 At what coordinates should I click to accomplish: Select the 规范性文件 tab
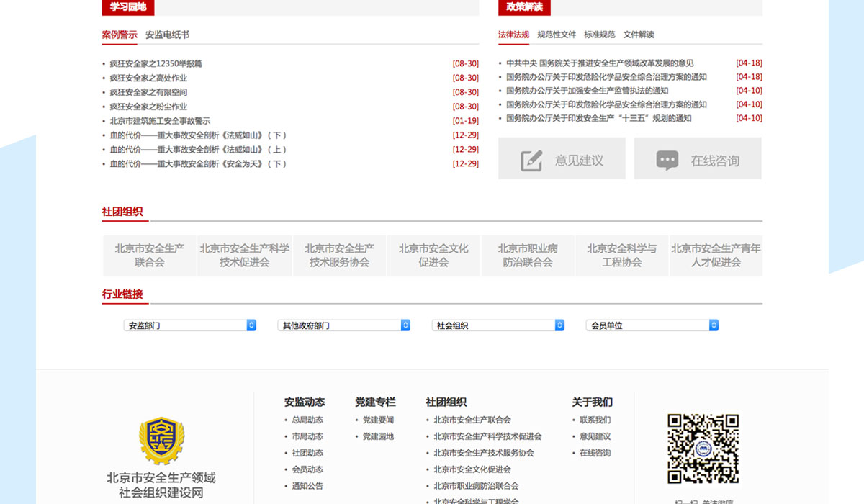(x=557, y=35)
